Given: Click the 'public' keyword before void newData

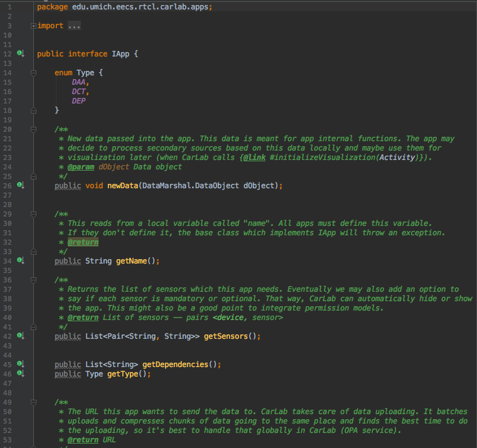Looking at the screenshot, I should 68,186.
